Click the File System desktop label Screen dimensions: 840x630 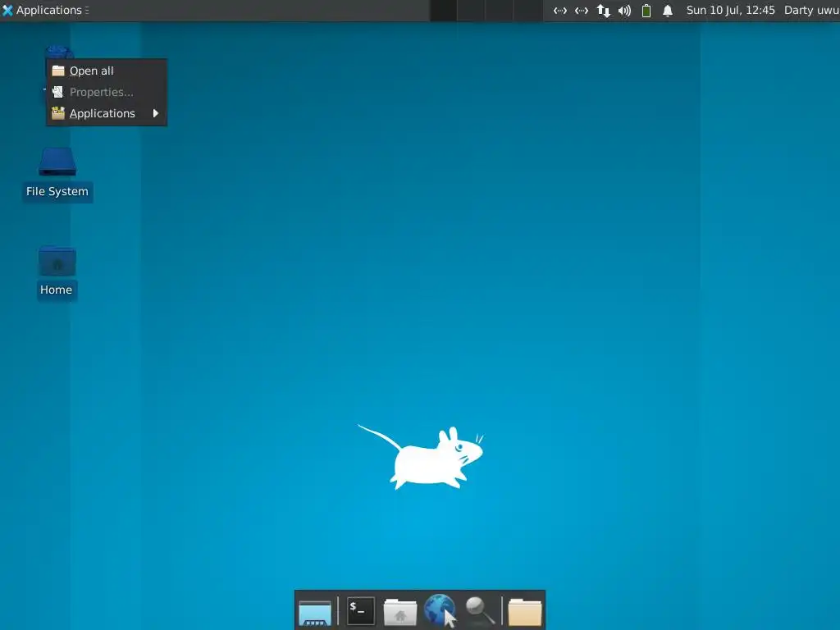pos(57,192)
